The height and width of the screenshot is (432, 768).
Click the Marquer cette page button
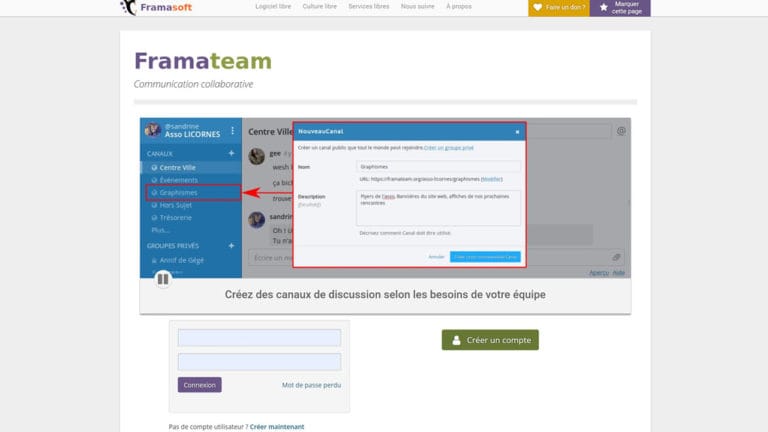point(620,8)
